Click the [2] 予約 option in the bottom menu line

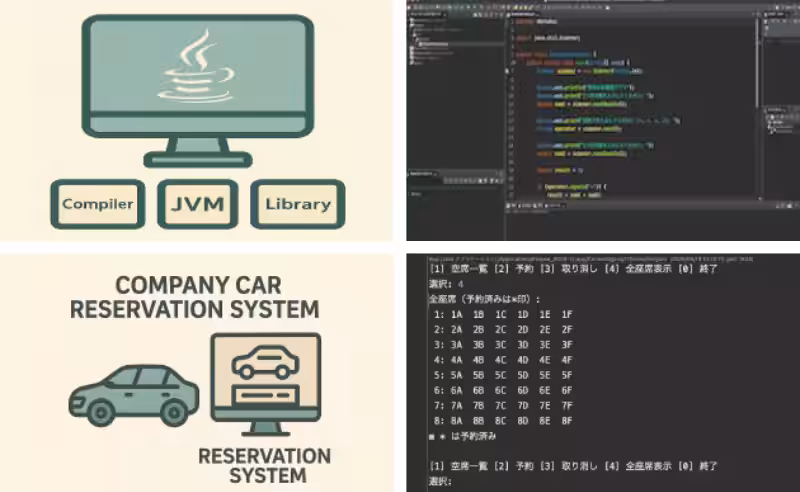(514, 465)
